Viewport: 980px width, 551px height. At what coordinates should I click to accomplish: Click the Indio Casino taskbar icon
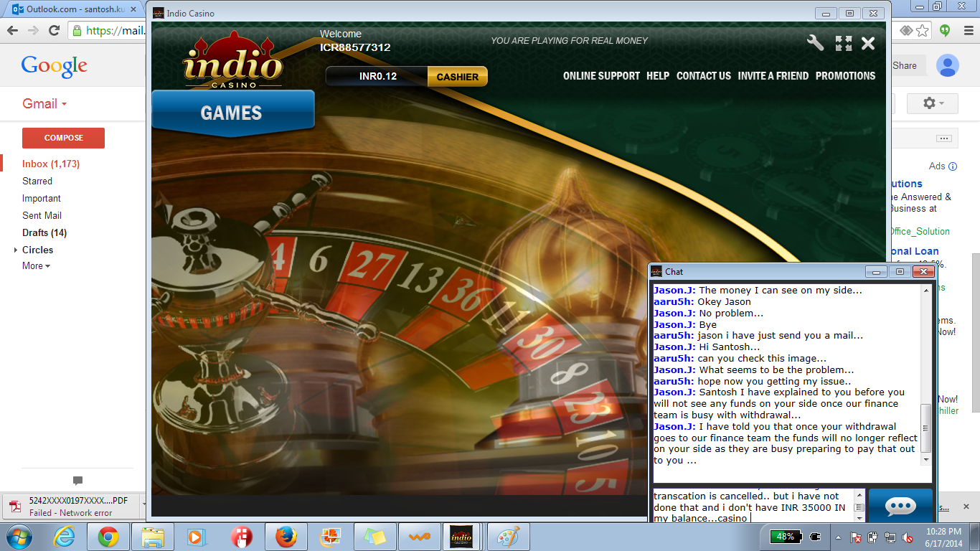click(x=460, y=537)
